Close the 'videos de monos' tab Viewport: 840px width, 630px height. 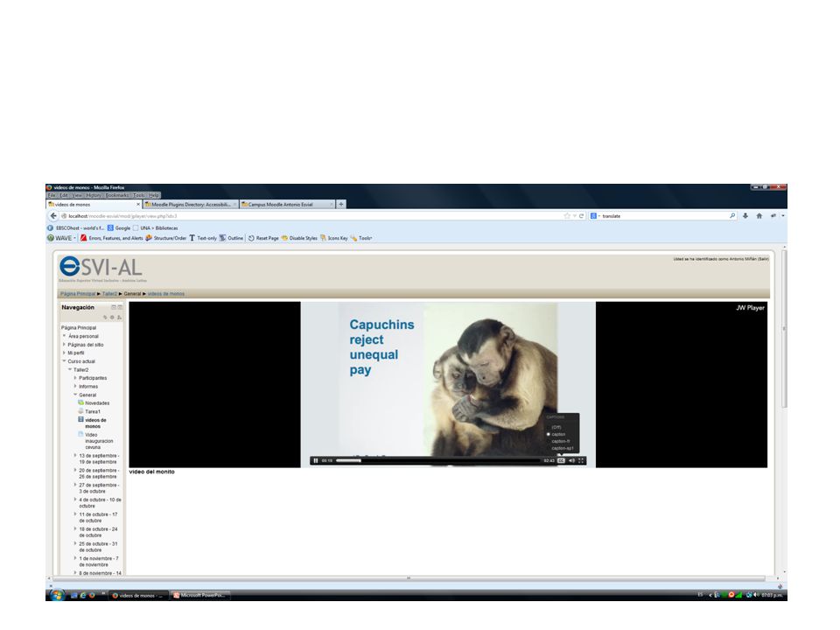pyautogui.click(x=137, y=204)
